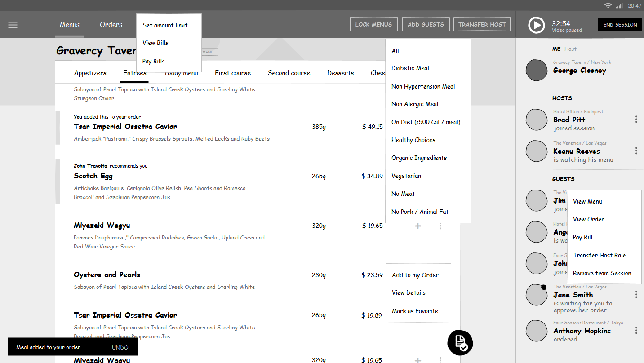Viewport: 644px width, 363px height.
Task: Click the ADD GUESTS button
Action: tap(426, 25)
